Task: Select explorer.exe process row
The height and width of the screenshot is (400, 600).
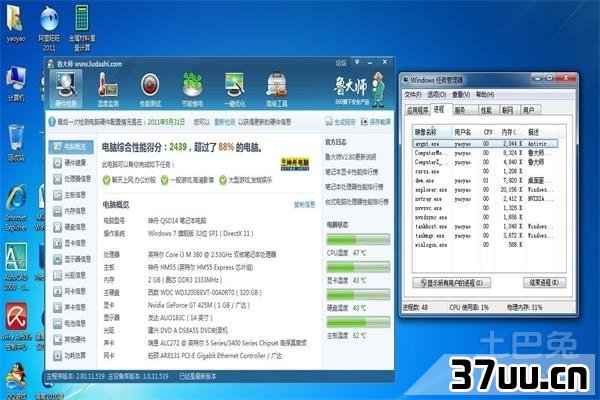Action: [x=485, y=189]
